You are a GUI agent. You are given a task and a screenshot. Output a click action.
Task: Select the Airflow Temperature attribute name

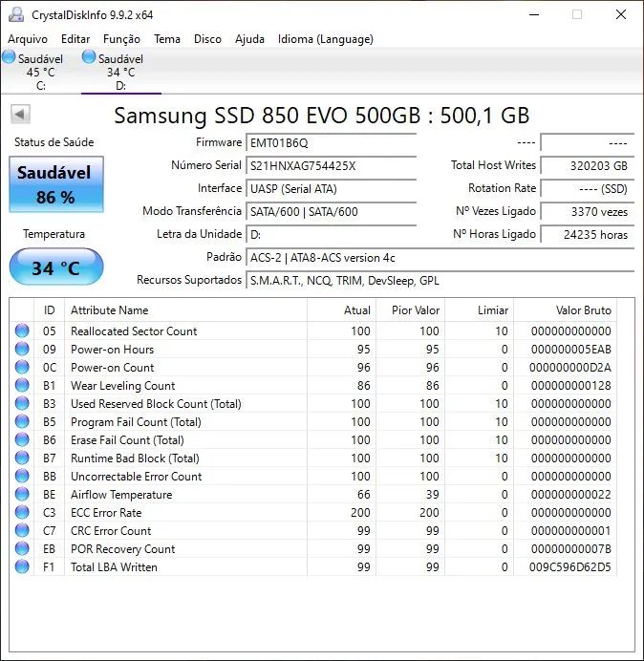121,494
